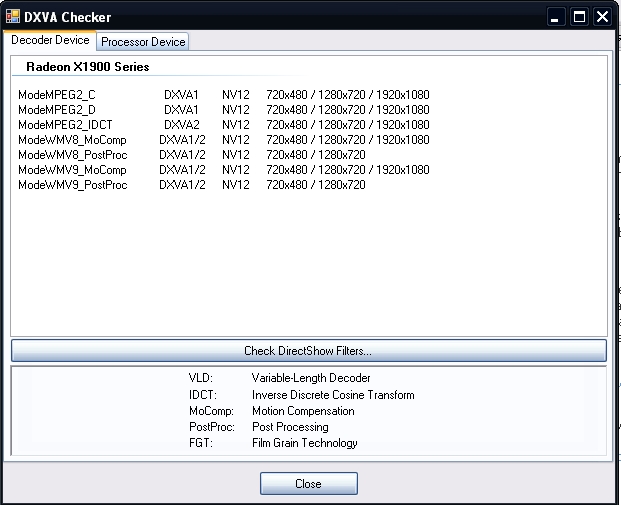Click the FGT: legend label
Screen dimensions: 621x505
tap(201, 443)
